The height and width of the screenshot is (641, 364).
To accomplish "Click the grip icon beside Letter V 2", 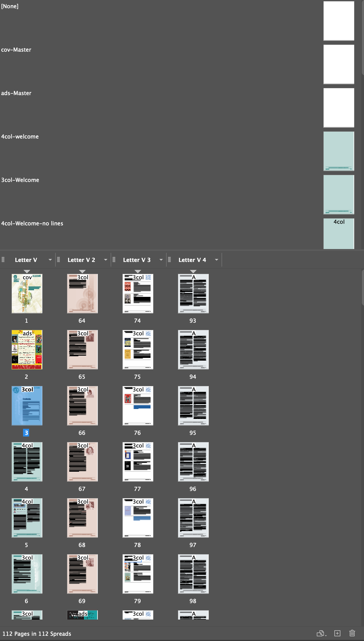I will [x=58, y=259].
